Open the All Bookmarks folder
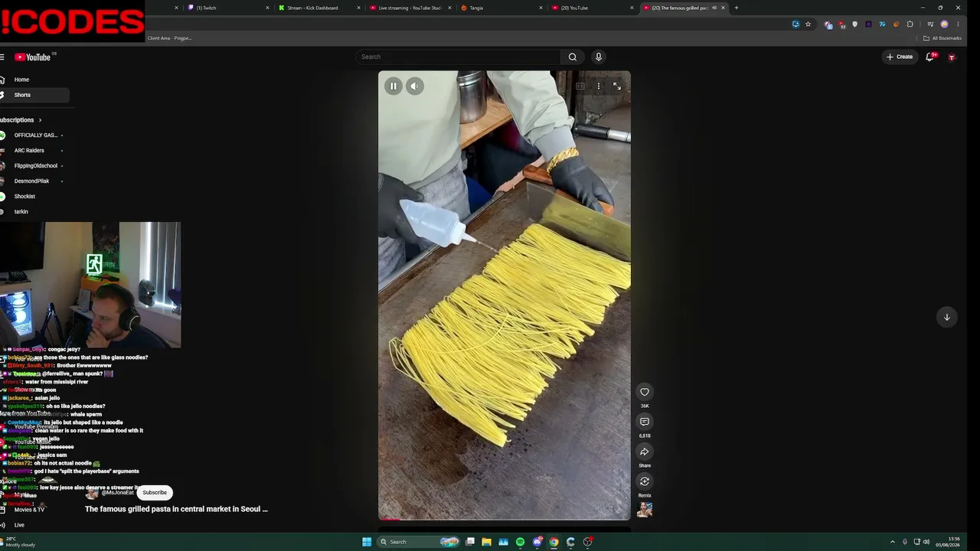980x551 pixels. (x=942, y=38)
